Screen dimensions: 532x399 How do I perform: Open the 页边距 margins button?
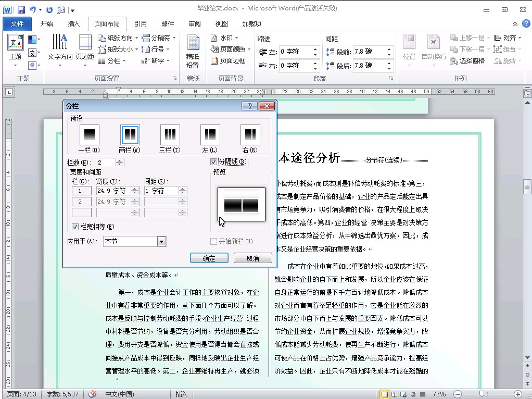coord(85,52)
